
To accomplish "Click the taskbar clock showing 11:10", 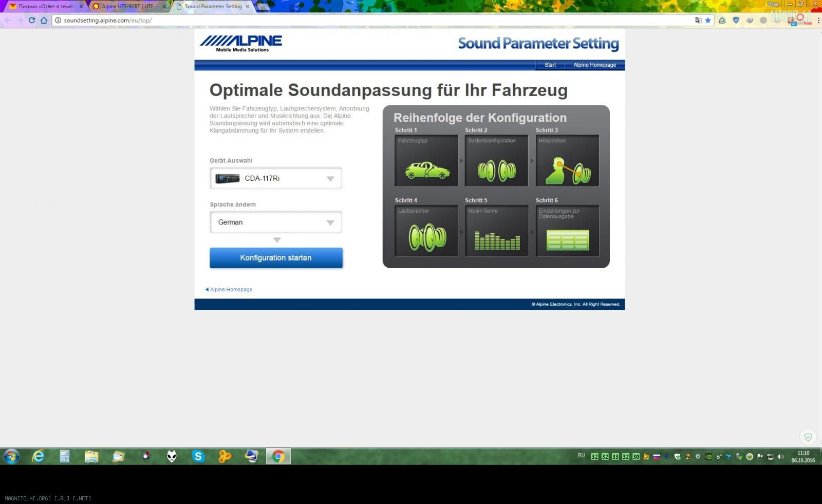I will 803,457.
